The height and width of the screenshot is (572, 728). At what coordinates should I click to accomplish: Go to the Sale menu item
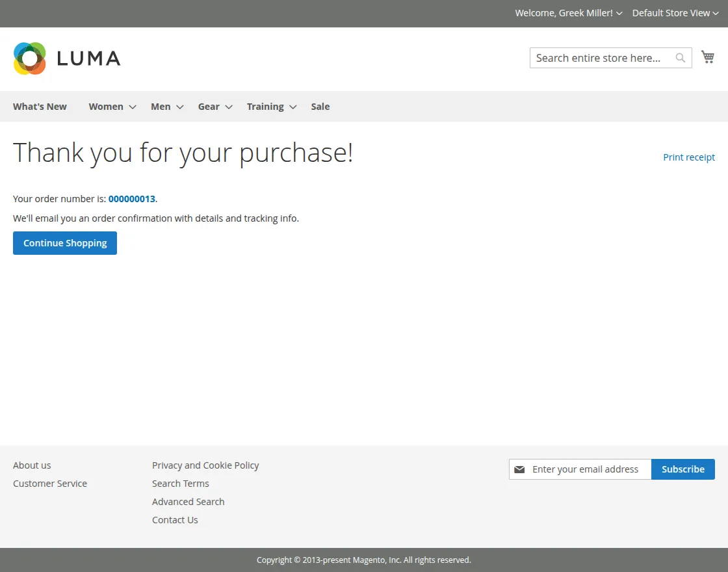click(320, 107)
